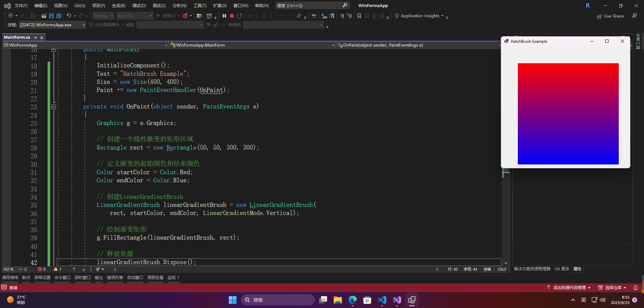Click the Save All icon

59,16
